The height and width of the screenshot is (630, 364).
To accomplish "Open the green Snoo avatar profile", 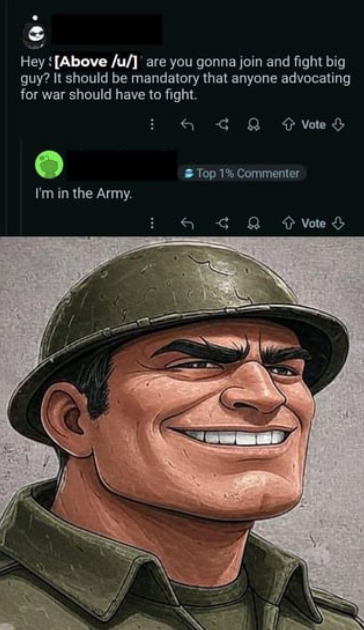I will pos(49,165).
